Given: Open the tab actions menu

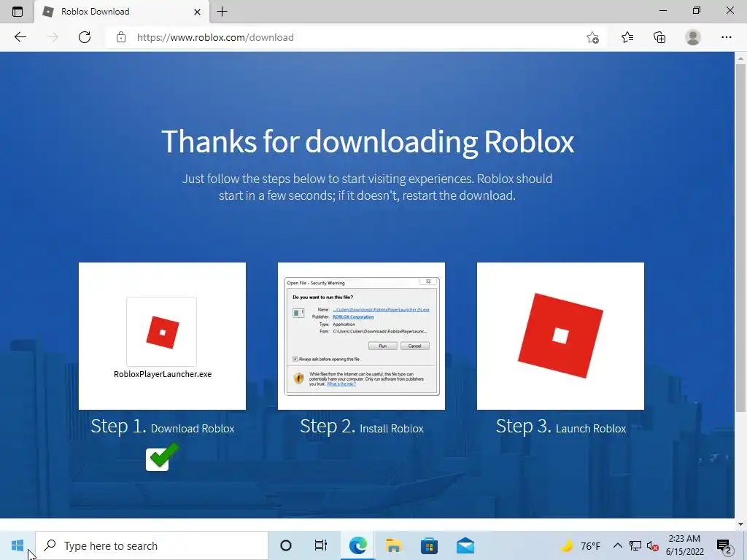Looking at the screenshot, I should pyautogui.click(x=18, y=12).
